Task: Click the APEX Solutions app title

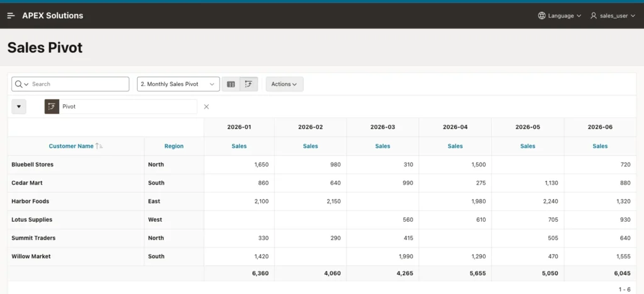Action: 53,16
